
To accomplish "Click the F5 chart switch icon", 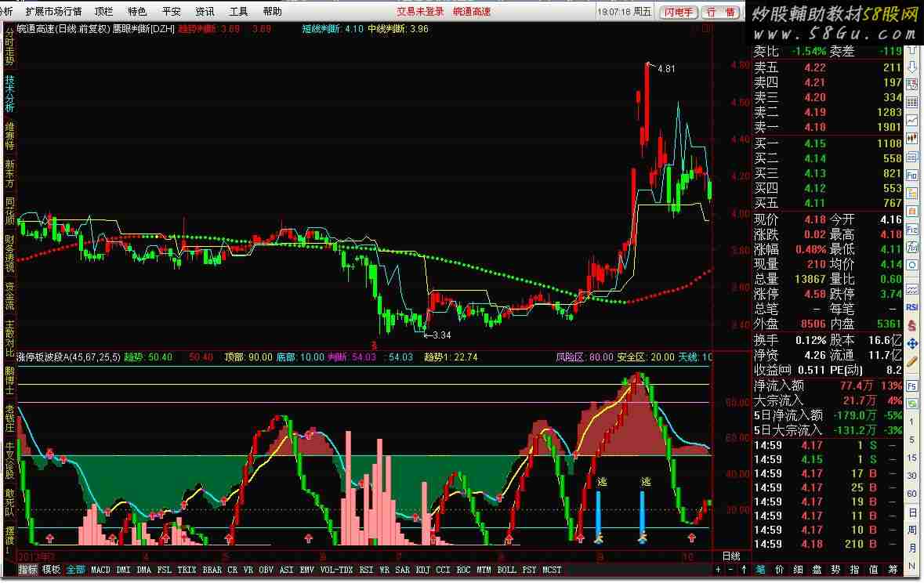I will [x=911, y=386].
